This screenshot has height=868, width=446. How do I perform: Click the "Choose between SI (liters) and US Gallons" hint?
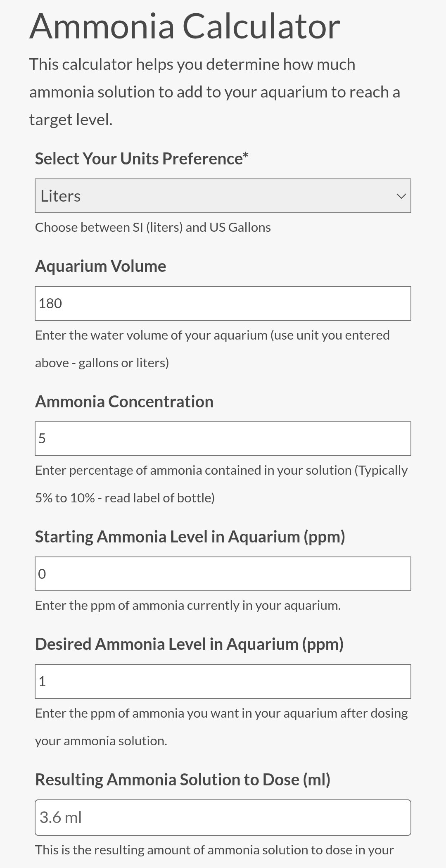click(153, 228)
